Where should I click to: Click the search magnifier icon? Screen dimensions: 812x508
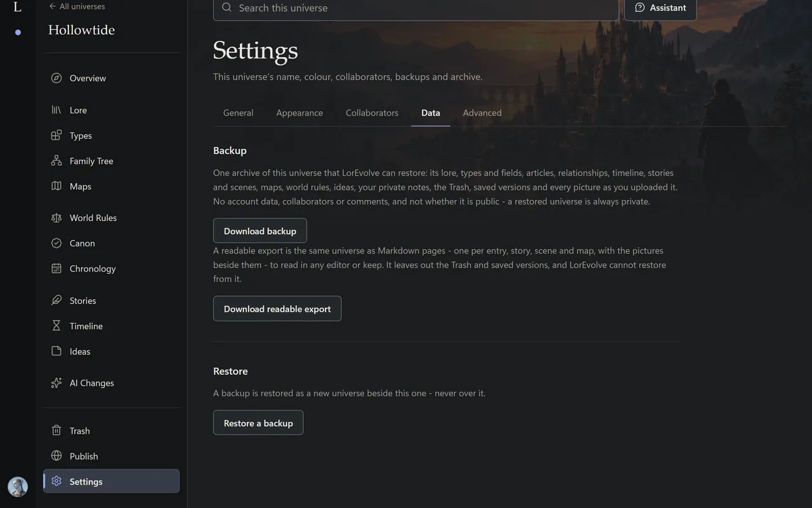tap(226, 8)
